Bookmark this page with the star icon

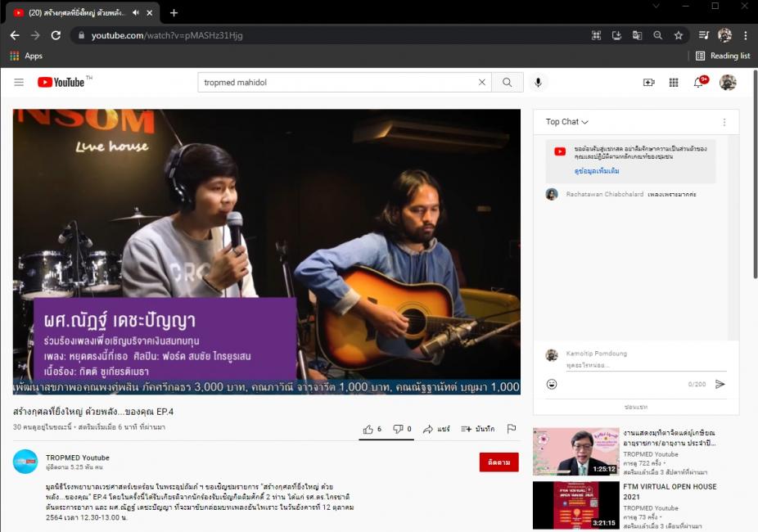(x=679, y=35)
